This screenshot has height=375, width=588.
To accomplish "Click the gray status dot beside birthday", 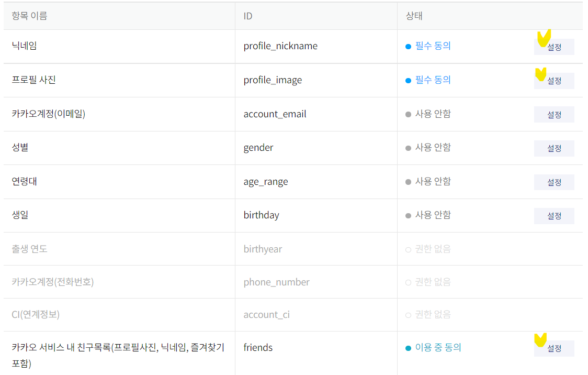I will click(x=408, y=215).
